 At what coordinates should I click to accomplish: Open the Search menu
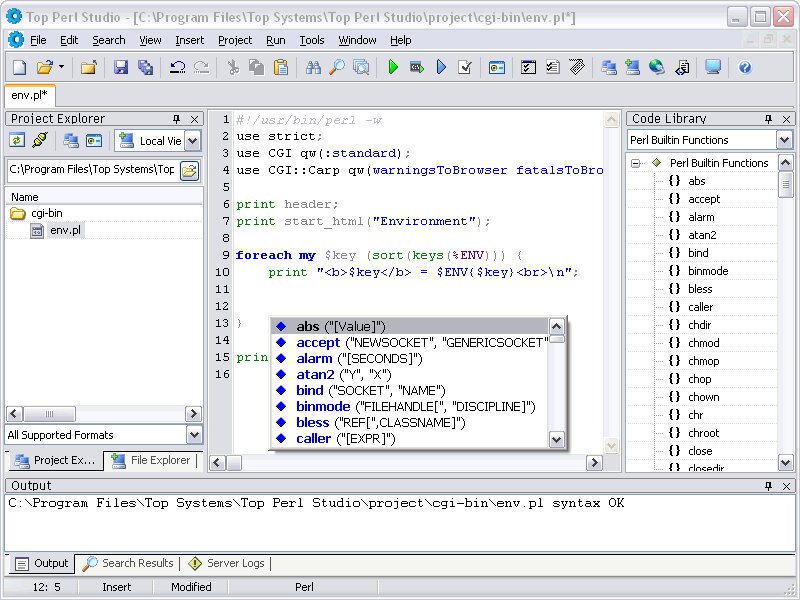tap(109, 40)
